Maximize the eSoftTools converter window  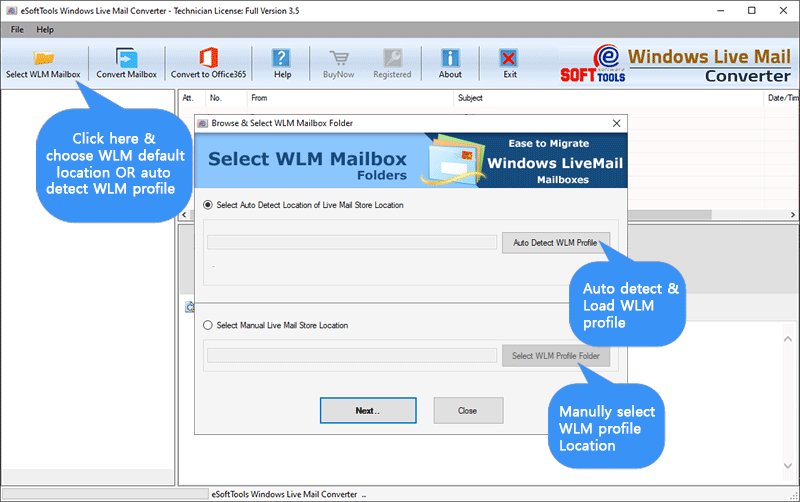tap(752, 11)
